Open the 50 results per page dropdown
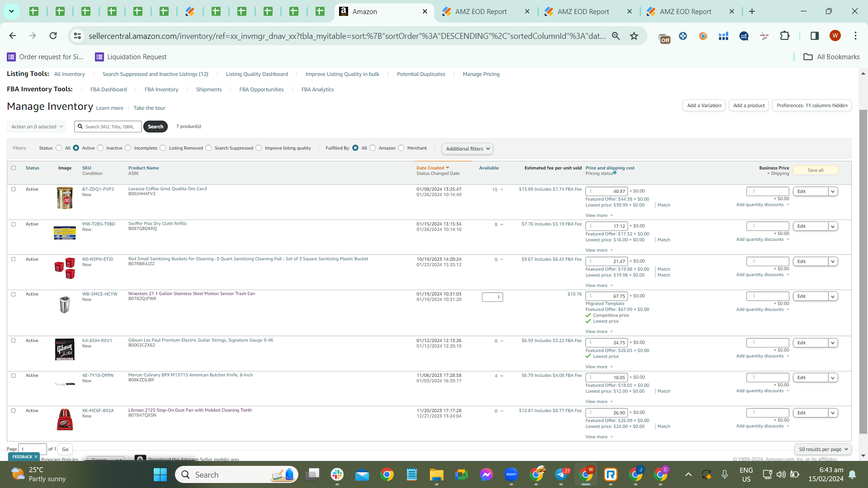The width and height of the screenshot is (868, 488). [x=823, y=449]
